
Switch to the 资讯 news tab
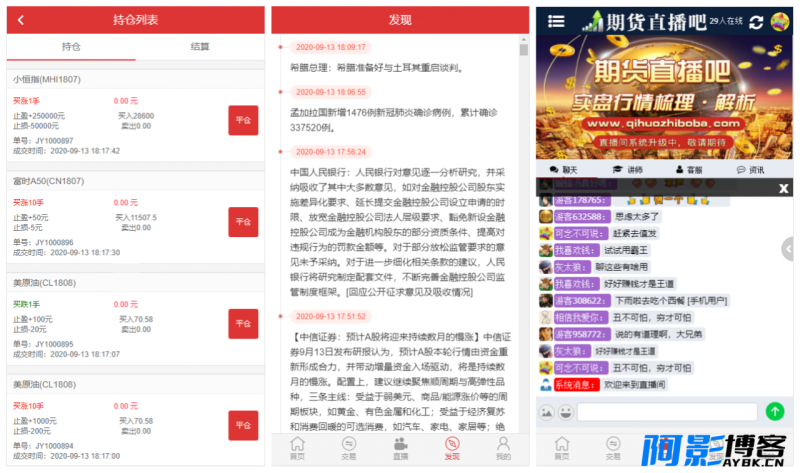(751, 169)
